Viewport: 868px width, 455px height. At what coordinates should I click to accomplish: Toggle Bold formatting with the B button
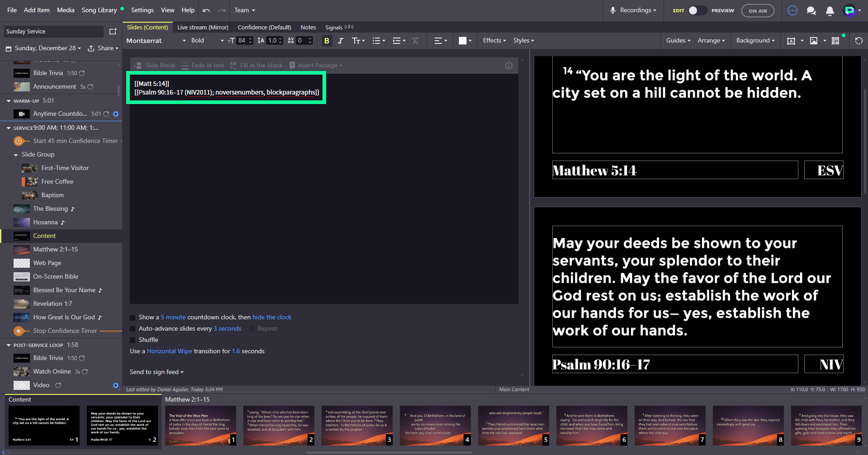click(x=327, y=41)
